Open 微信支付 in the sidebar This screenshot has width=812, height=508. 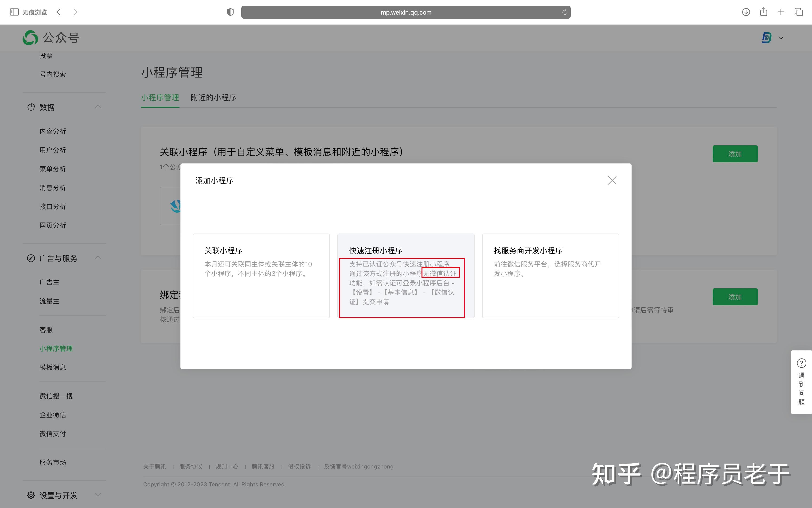click(x=53, y=434)
